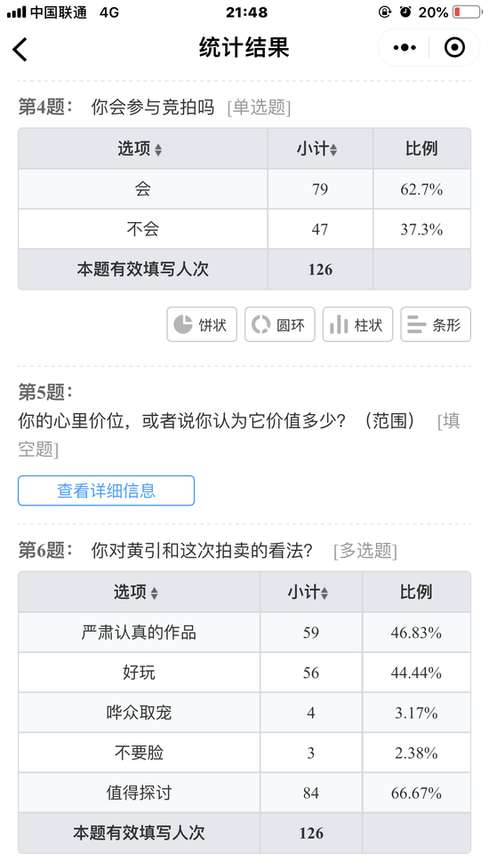The image size is (489, 868).
Task: Show question 4 results as column chart (柱状)
Action: pyautogui.click(x=357, y=324)
